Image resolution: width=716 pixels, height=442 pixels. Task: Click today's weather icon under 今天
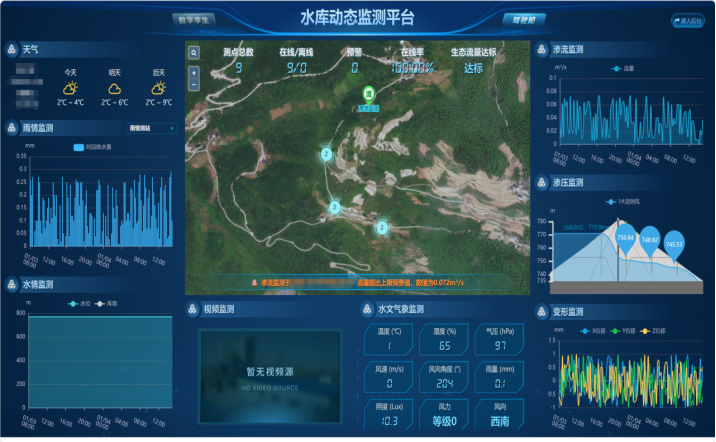(x=70, y=88)
